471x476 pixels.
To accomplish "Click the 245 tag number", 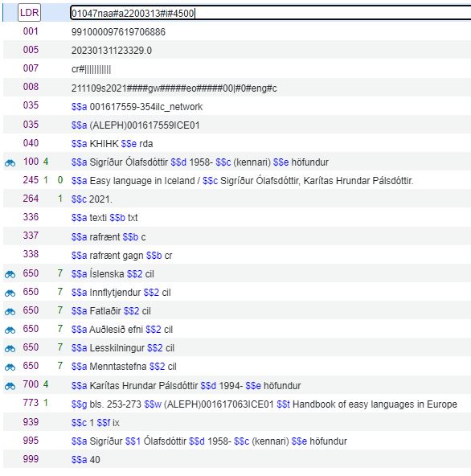I will pyautogui.click(x=31, y=180).
